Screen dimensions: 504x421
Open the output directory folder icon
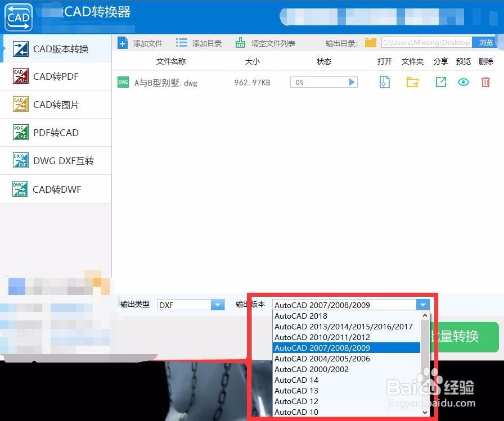click(370, 42)
